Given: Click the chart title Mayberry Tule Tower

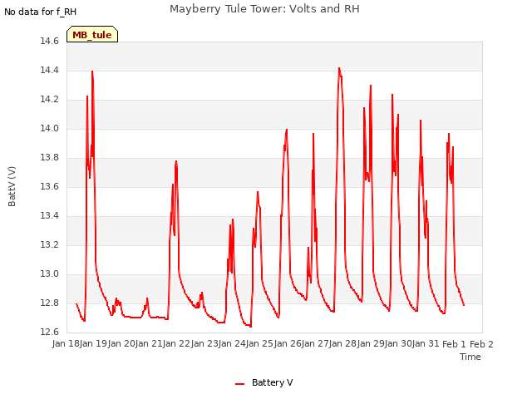Looking at the screenshot, I should [264, 9].
